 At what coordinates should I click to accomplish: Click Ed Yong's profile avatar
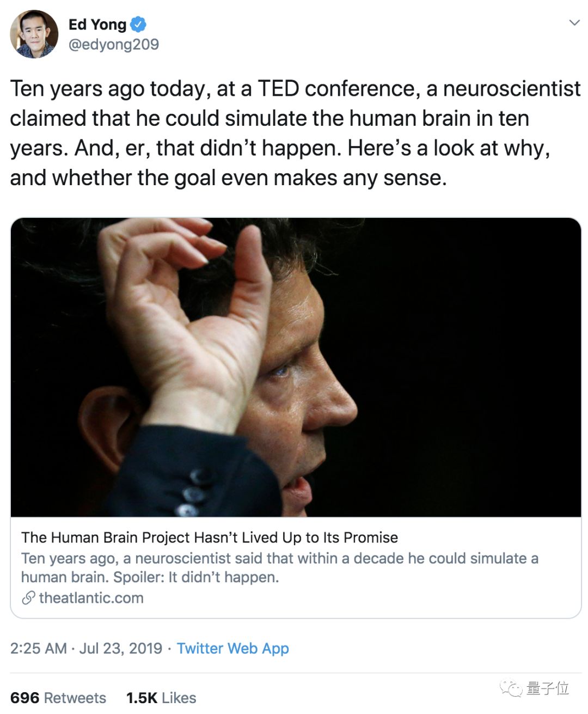pos(34,34)
